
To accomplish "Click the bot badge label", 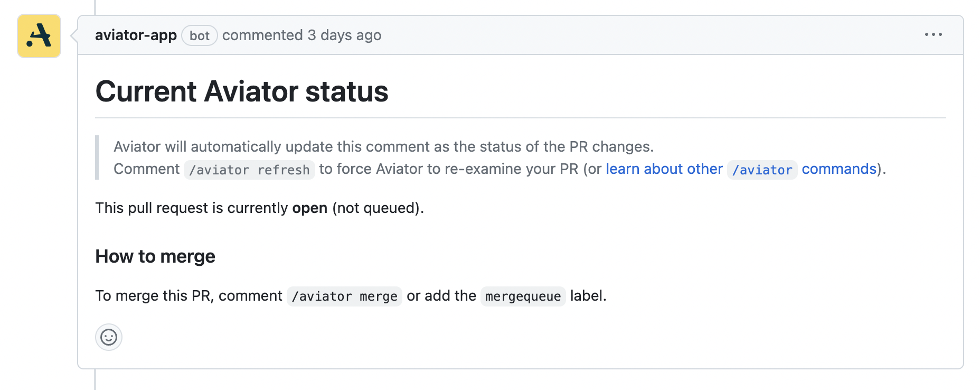I will 200,36.
